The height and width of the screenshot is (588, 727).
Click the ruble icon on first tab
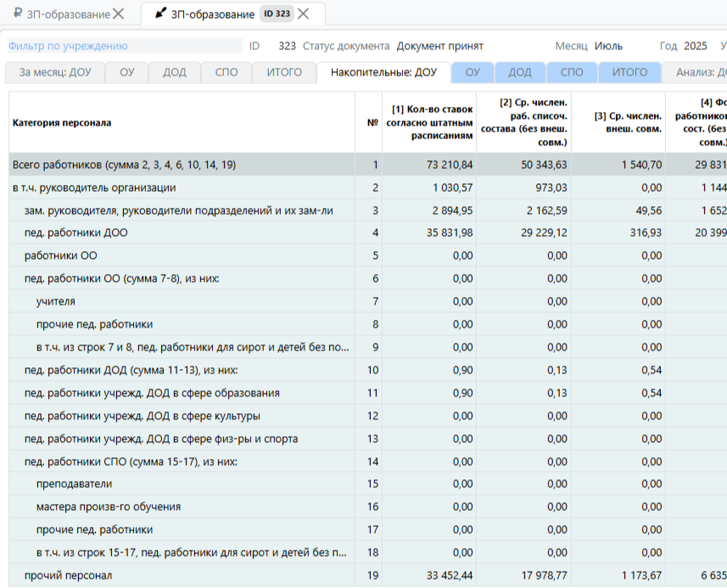(x=17, y=14)
